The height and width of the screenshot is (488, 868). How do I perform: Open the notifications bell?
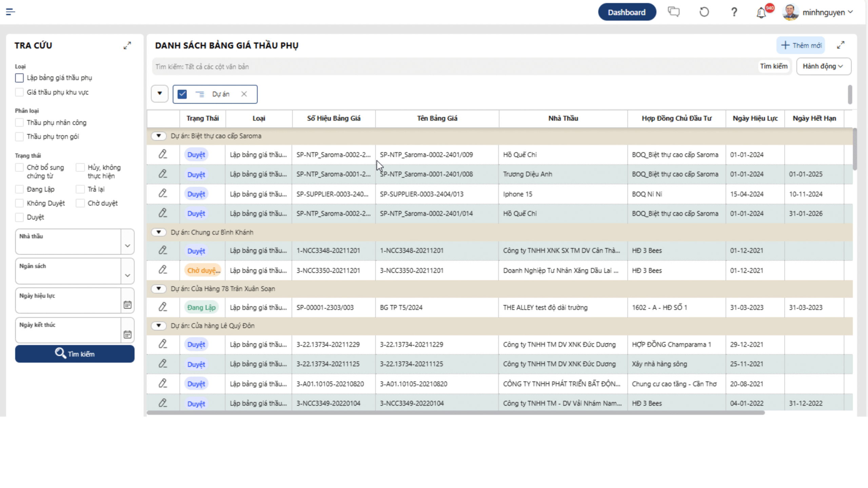(761, 13)
